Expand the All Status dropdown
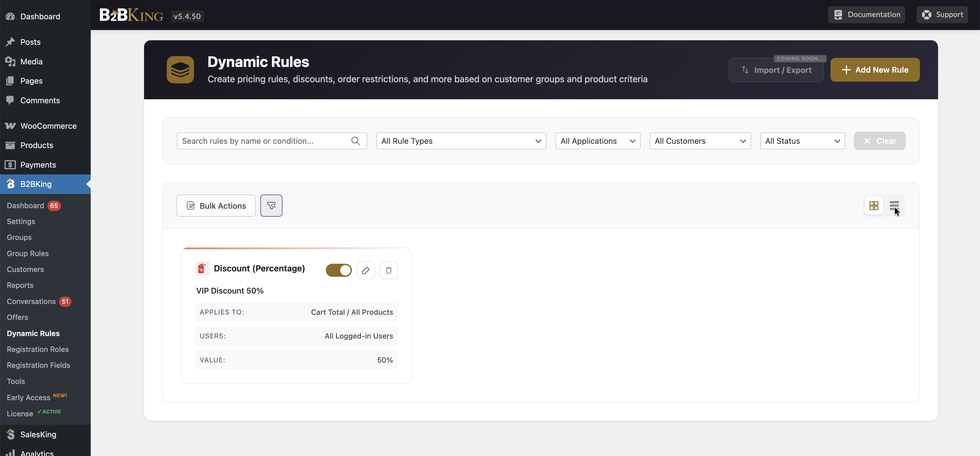This screenshot has width=980, height=456. point(802,141)
